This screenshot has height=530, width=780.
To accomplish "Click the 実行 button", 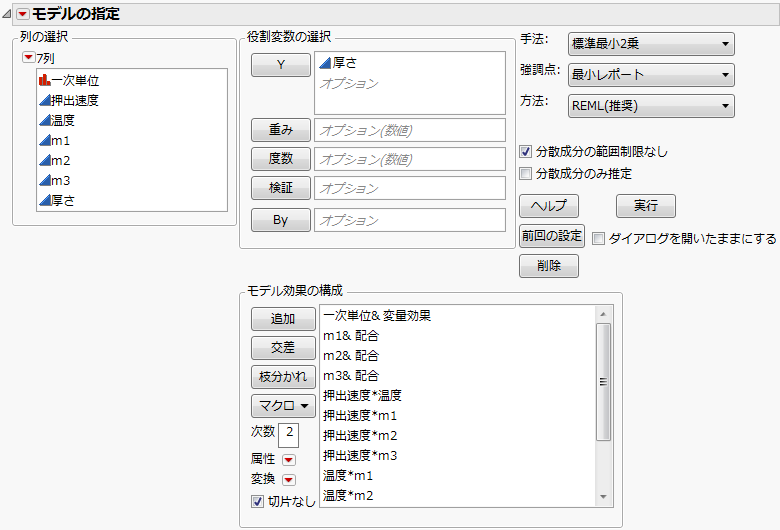I will pos(646,206).
